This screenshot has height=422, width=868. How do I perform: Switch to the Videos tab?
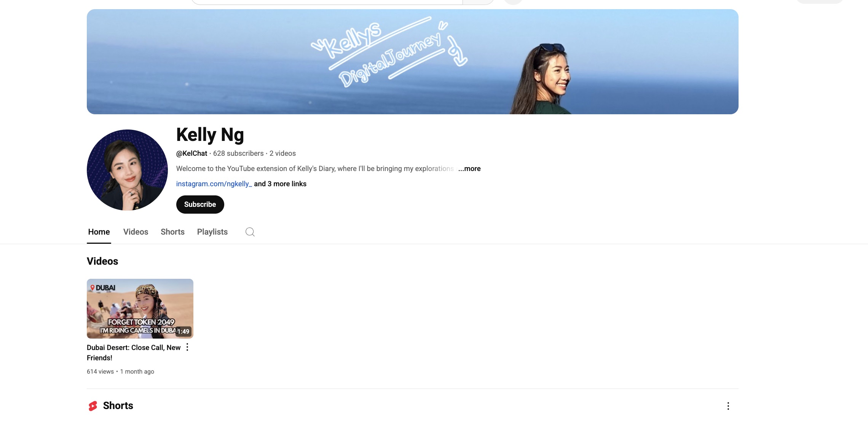point(136,232)
